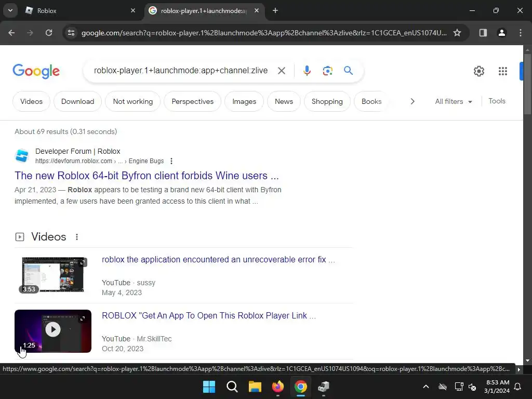Click the OneDrive tray icon
The width and height of the screenshot is (532, 399).
443,387
